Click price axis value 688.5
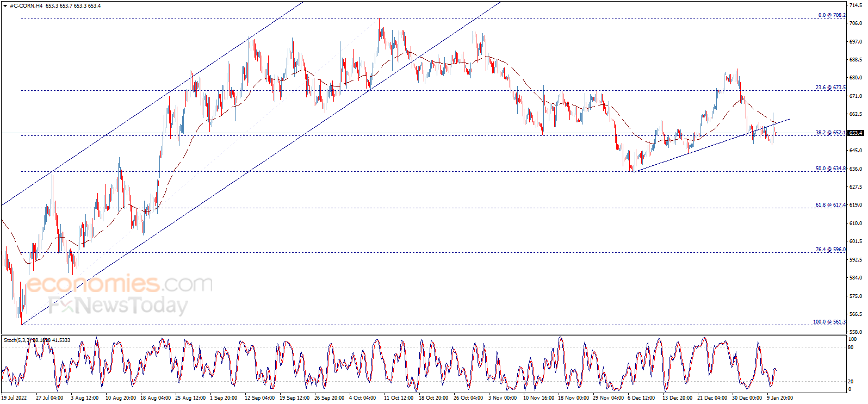 (x=855, y=60)
